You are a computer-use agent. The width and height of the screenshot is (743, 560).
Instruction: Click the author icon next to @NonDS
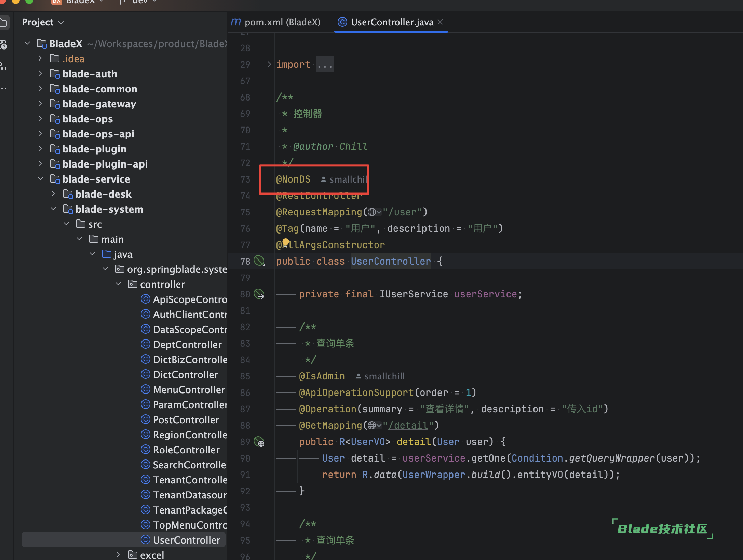coord(323,179)
